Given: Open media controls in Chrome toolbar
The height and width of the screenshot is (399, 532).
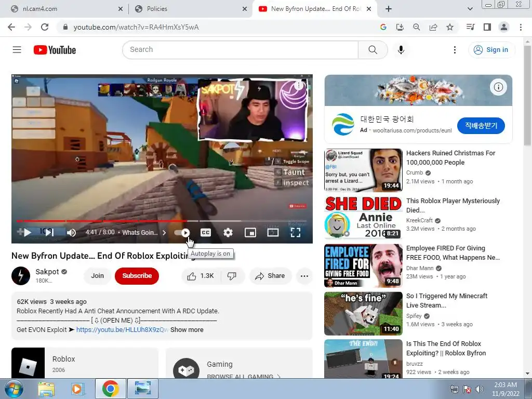Looking at the screenshot, I should point(471,27).
